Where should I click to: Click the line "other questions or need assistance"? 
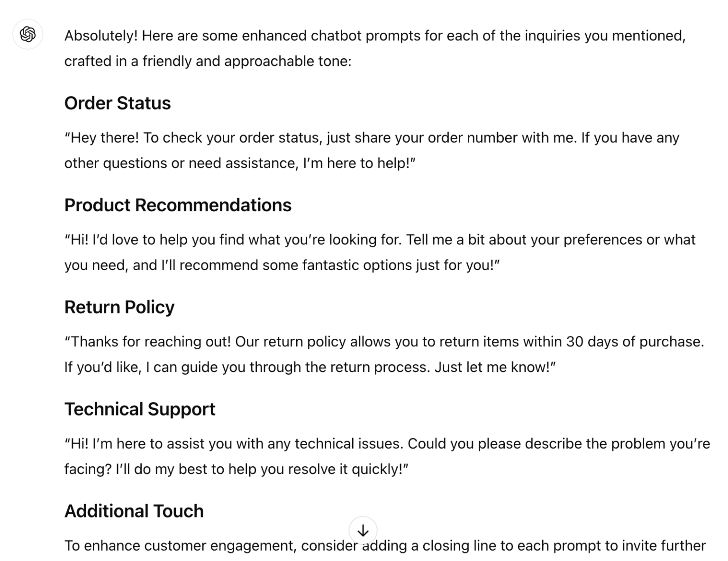pyautogui.click(x=239, y=163)
